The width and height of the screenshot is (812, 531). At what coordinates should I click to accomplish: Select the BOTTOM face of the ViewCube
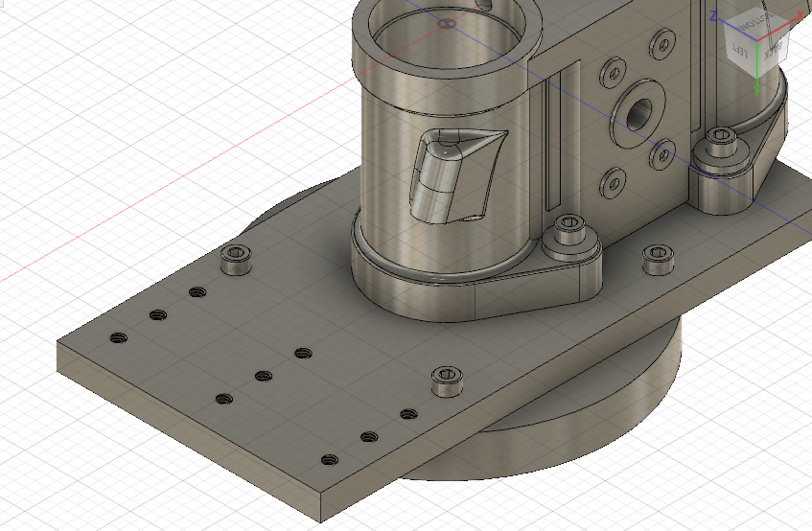pyautogui.click(x=758, y=23)
